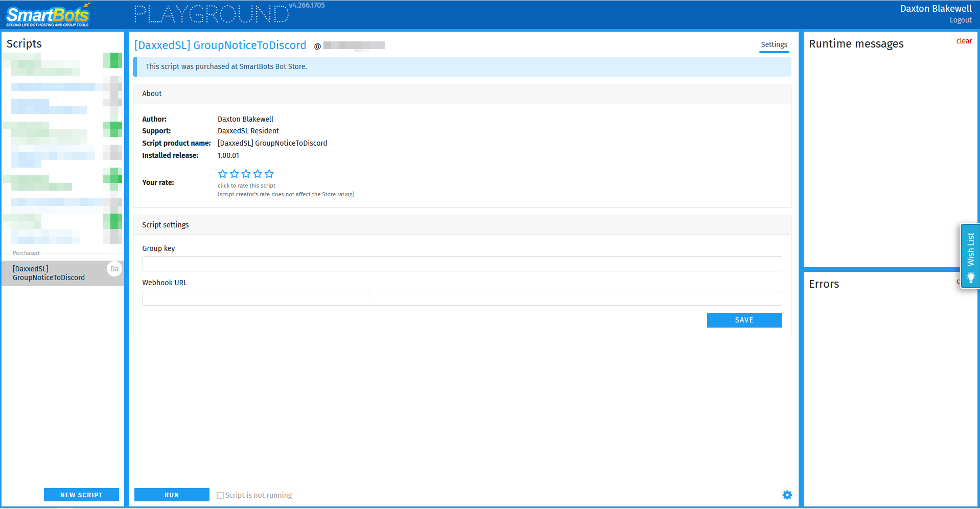This screenshot has width=980, height=509.
Task: Rate script four stars
Action: [258, 174]
